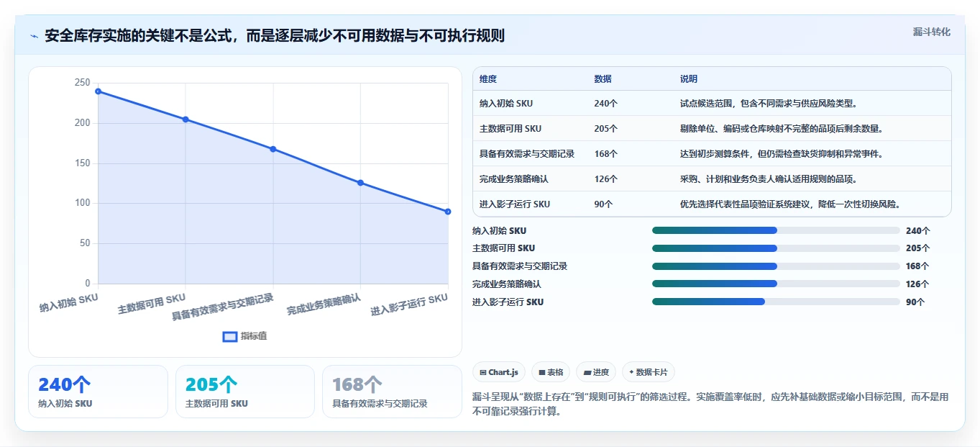This screenshot has height=447, width=980.
Task: Click the page title 安全库存实施的关键
Action: pos(275,36)
